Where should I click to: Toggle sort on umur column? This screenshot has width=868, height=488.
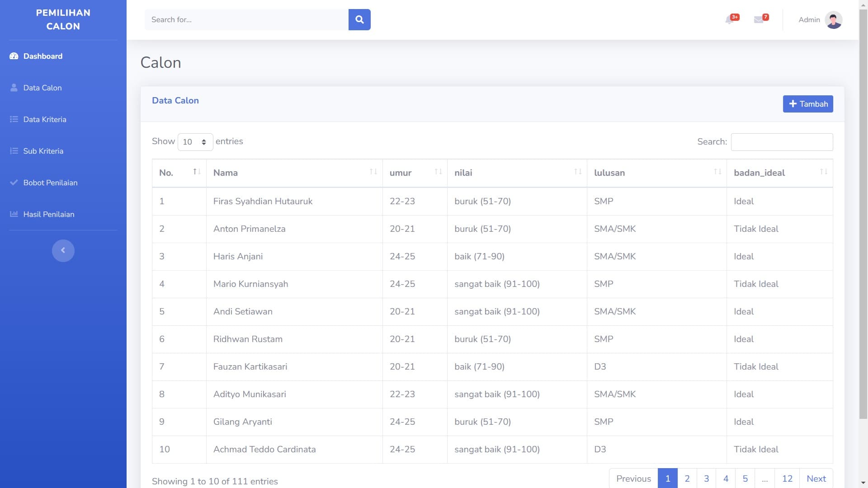pyautogui.click(x=414, y=173)
